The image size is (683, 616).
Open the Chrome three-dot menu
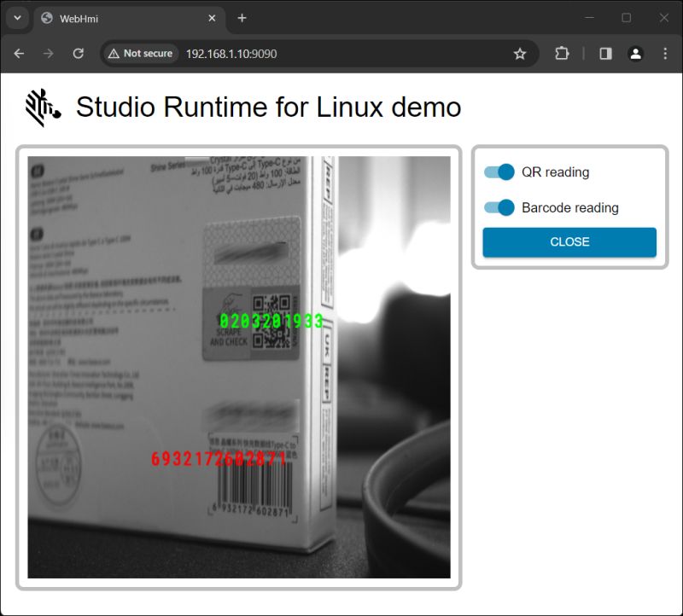tap(665, 53)
